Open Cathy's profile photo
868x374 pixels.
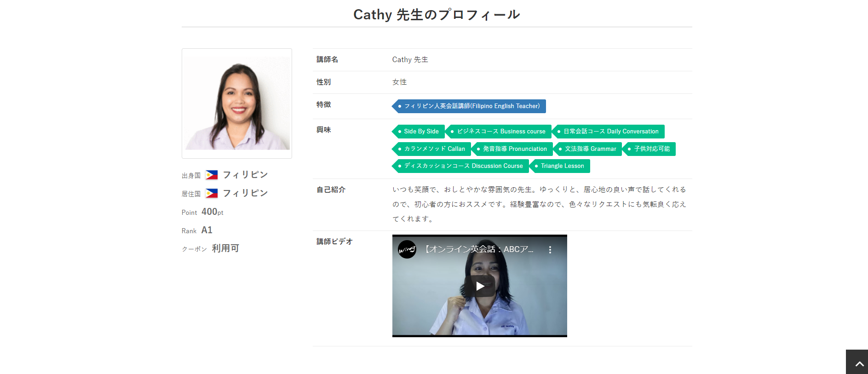(x=237, y=104)
